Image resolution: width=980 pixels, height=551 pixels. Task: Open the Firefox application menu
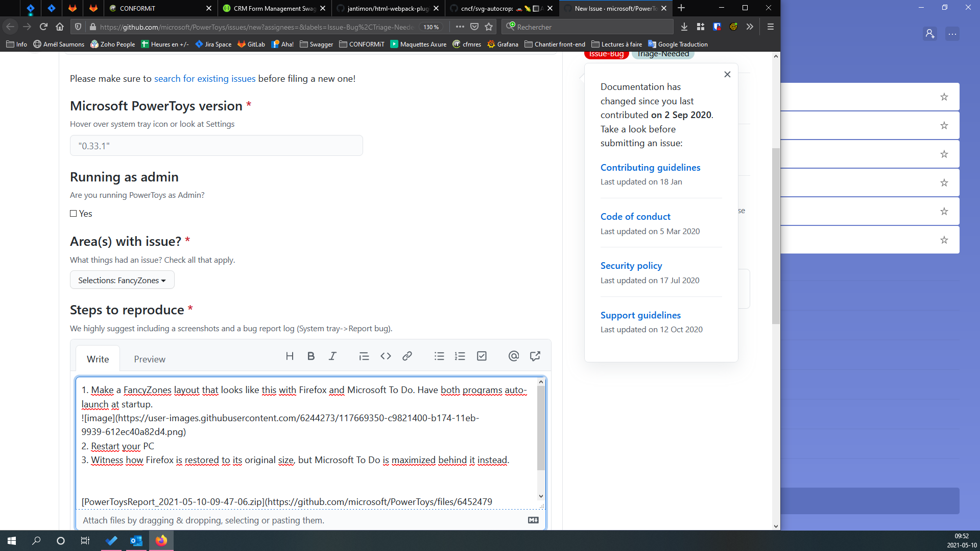click(770, 27)
